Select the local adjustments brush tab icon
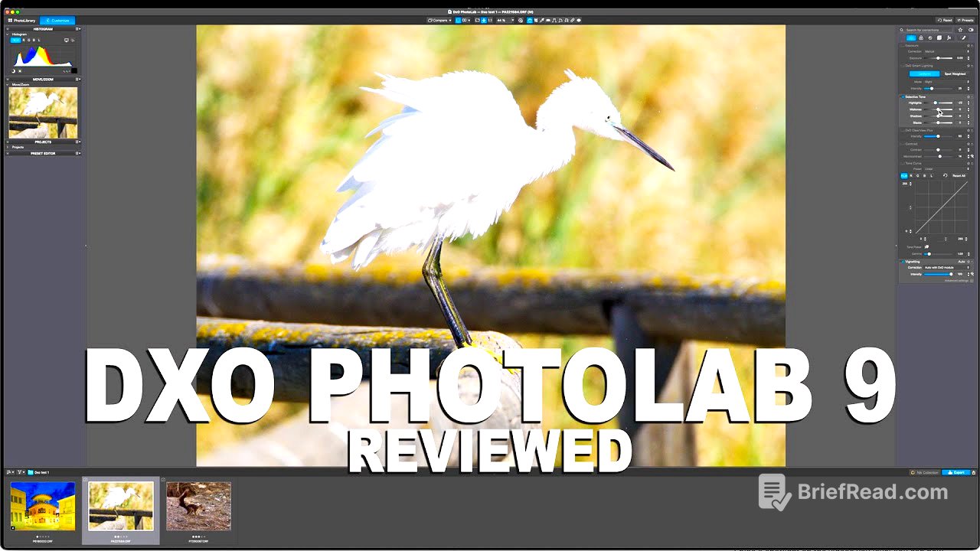Screen dimensions: 980x551 964,38
